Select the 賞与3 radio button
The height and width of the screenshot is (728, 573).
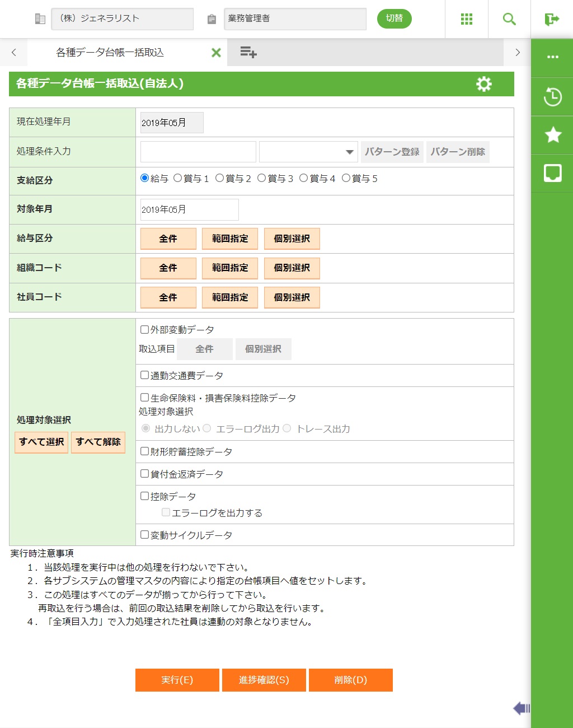(262, 178)
